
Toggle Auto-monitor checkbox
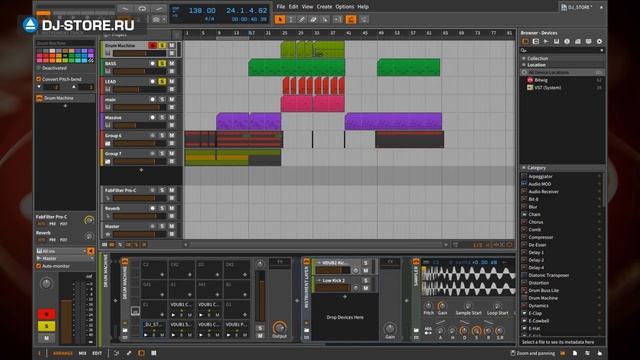39,266
